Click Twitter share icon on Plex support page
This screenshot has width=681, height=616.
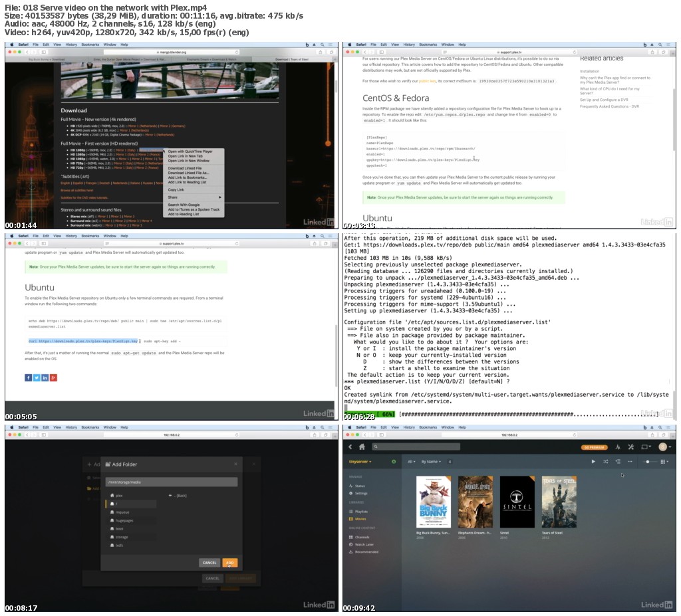[x=37, y=378]
